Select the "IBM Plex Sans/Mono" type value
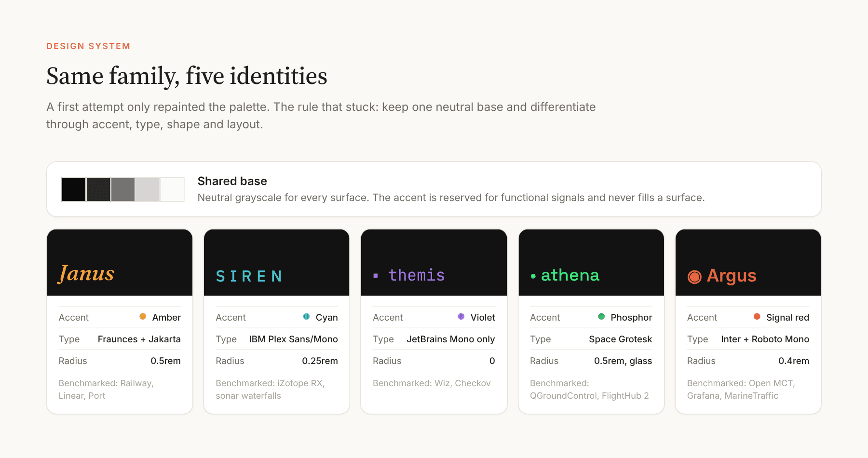The image size is (868, 458). pos(294,339)
